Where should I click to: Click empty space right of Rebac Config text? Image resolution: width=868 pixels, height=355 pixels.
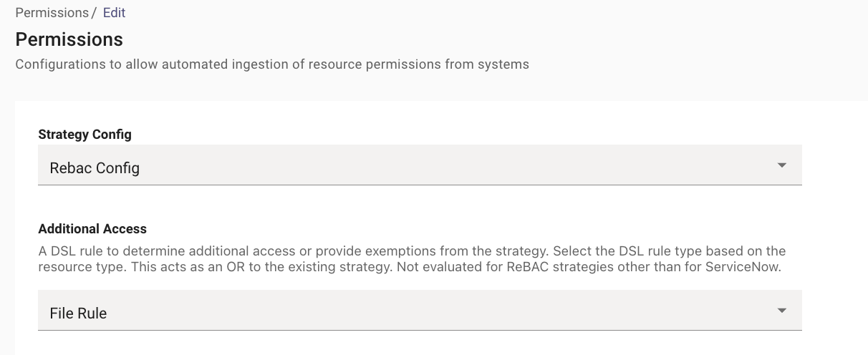[x=458, y=166]
